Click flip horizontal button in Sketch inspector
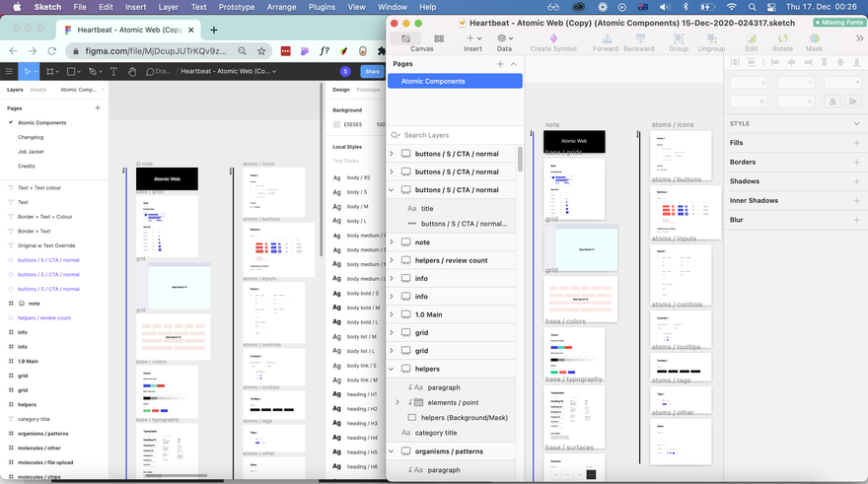The width and height of the screenshot is (868, 484). tap(832, 102)
